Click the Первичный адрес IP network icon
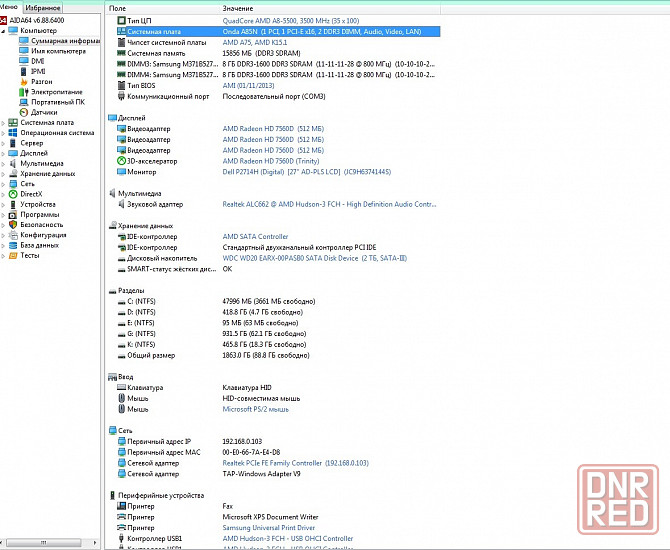The image size is (670, 550). 121,441
